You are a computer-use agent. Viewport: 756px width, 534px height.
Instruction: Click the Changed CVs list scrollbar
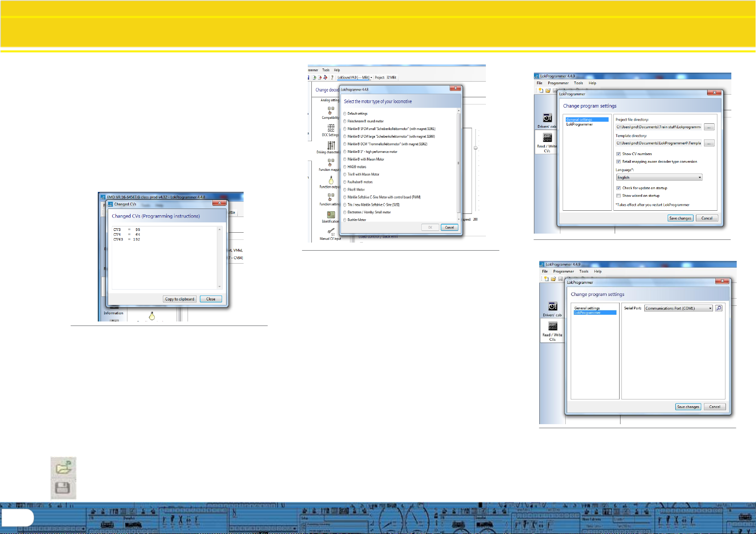point(220,258)
